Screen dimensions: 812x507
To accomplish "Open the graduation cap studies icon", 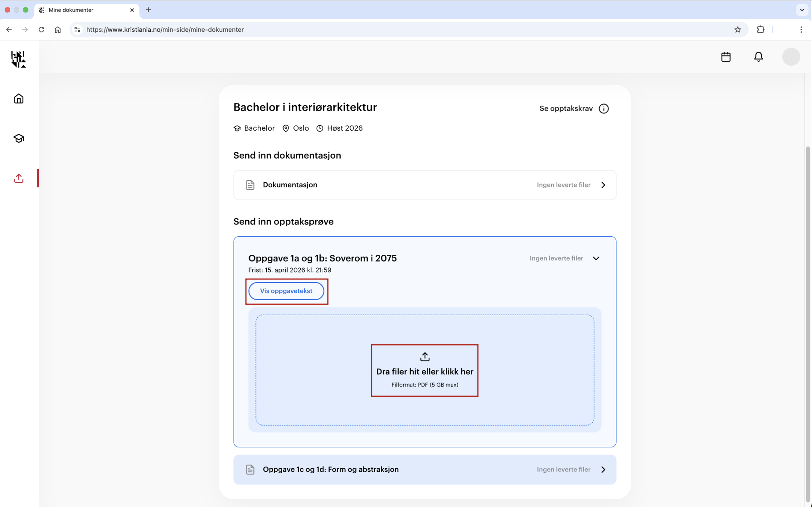I will tap(19, 138).
